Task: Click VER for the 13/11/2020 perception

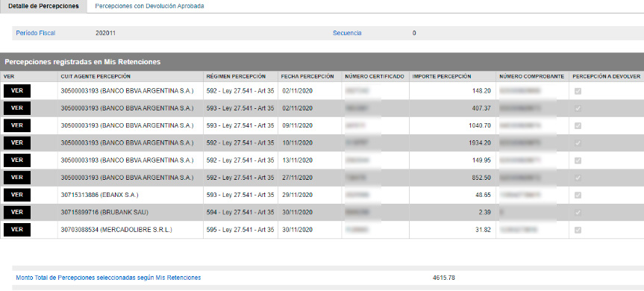Action: [17, 160]
